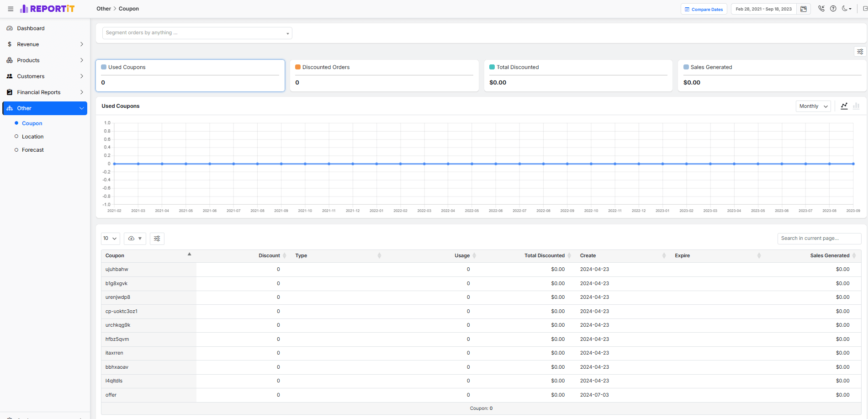Go to Dashboard in sidebar
This screenshot has height=419, width=868.
31,28
